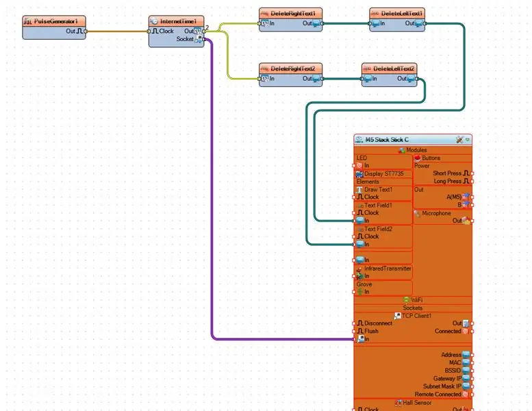
Task: Click the LED In pin icon
Action: (359, 166)
